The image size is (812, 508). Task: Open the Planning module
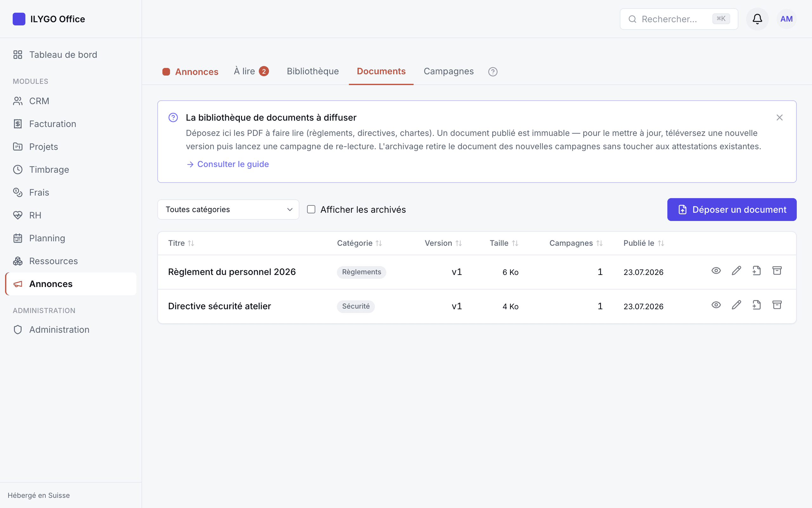pos(71,238)
